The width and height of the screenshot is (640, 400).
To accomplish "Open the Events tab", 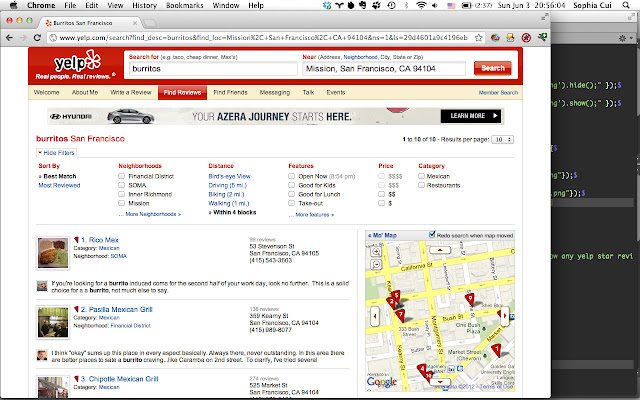I will coord(336,93).
